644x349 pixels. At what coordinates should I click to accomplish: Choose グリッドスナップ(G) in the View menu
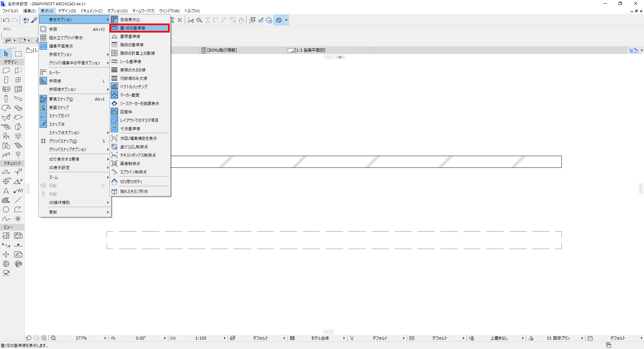75,141
